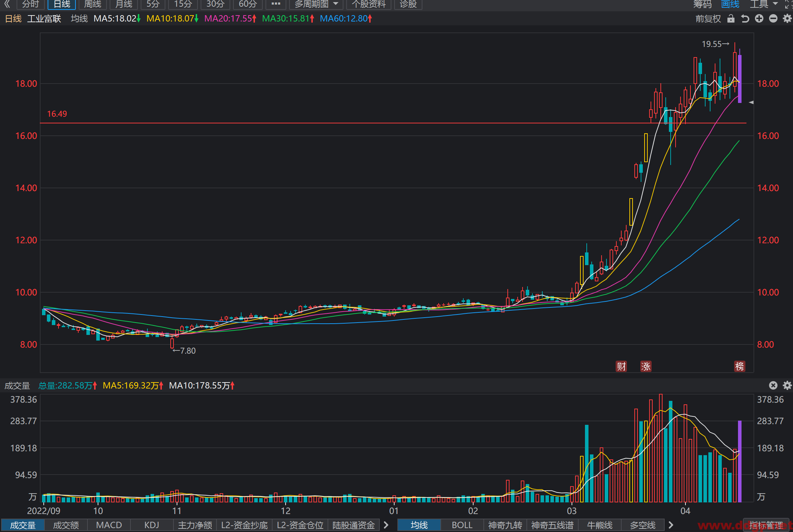Switch to the 周线 weekly tab
Screen dimensions: 793x532
point(92,4)
